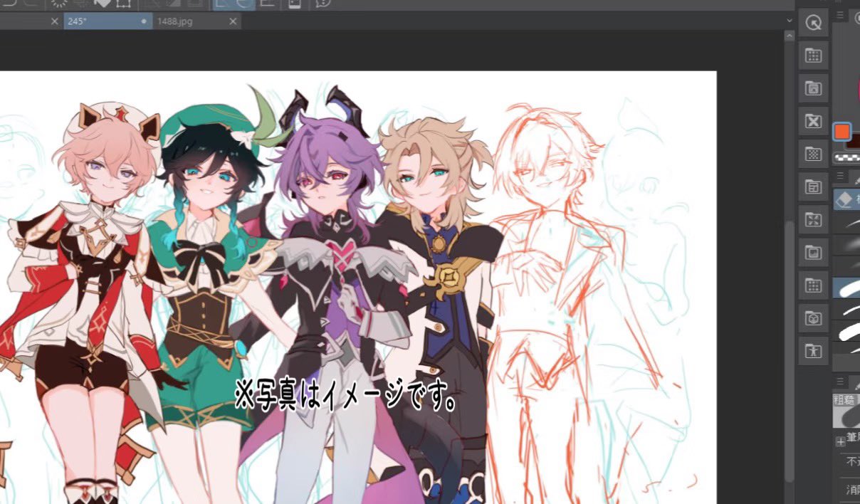Click the fill bucket icon in command bar

click(102, 3)
